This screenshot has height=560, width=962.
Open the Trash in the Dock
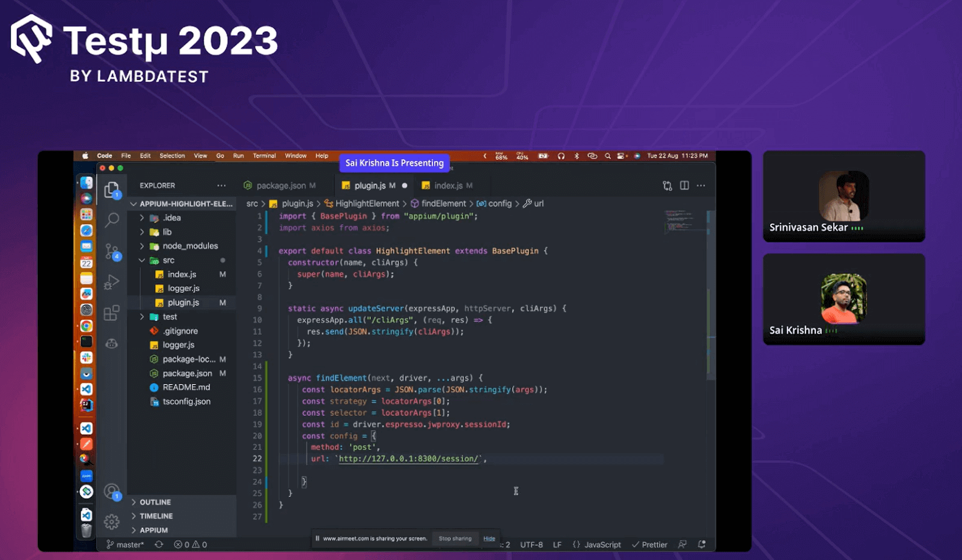pyautogui.click(x=87, y=531)
